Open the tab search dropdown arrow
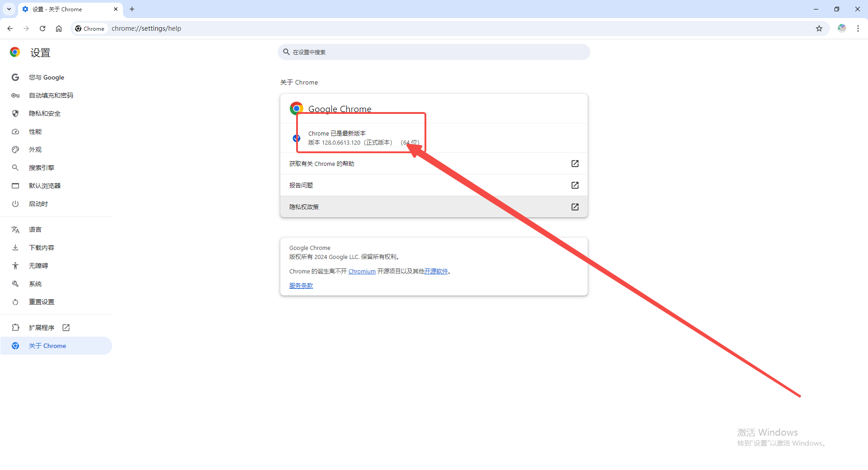This screenshot has width=868, height=470. click(9, 9)
